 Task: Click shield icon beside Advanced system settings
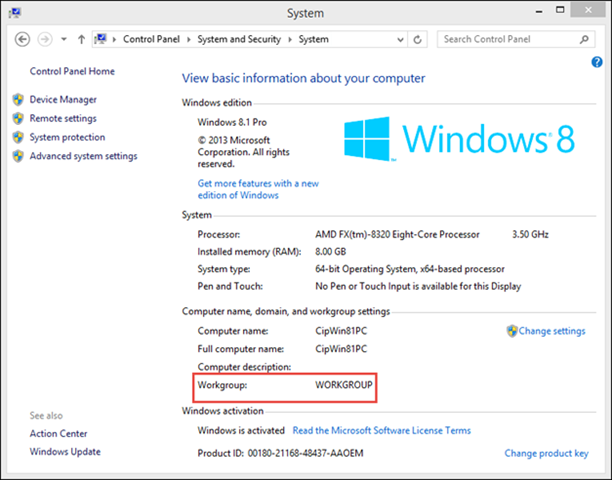[x=18, y=156]
